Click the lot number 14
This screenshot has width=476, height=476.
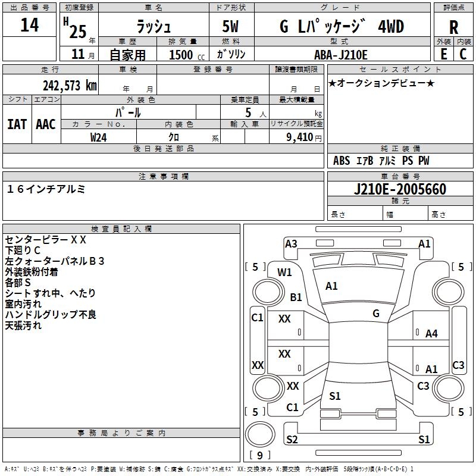pyautogui.click(x=29, y=25)
